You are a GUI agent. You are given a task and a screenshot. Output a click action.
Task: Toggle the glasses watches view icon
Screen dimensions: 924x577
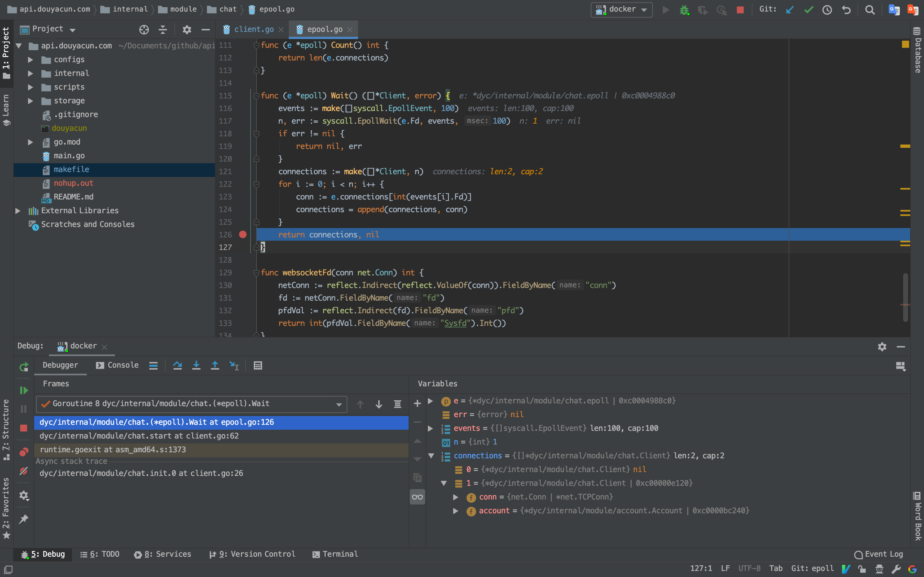417,497
